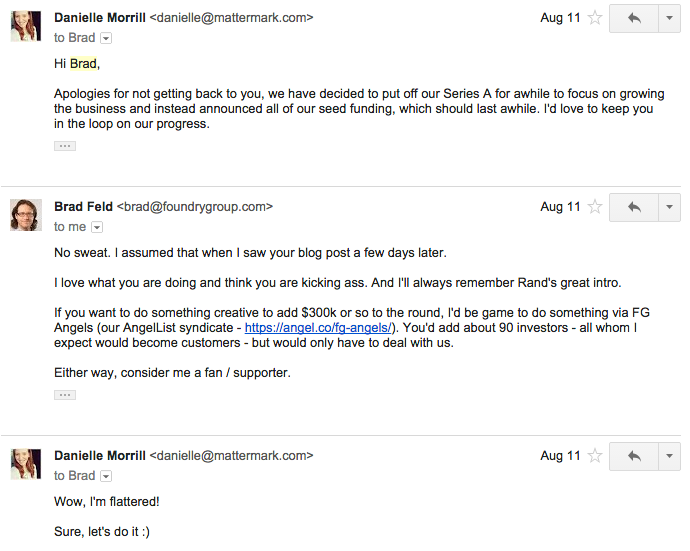Show recipient details in Danielle's last email
690x551 pixels.
click(106, 476)
